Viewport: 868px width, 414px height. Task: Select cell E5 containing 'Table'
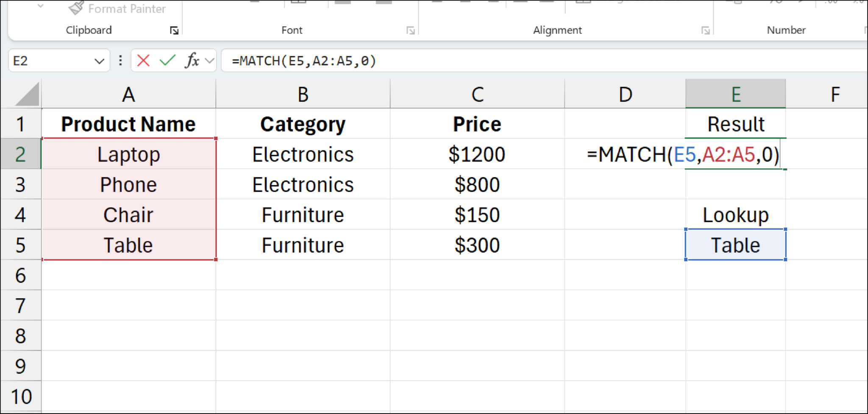(x=735, y=245)
